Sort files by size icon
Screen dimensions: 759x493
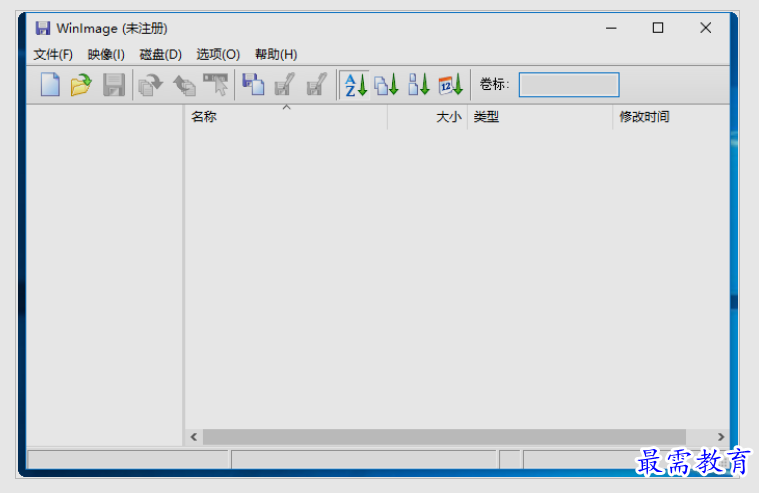(419, 85)
